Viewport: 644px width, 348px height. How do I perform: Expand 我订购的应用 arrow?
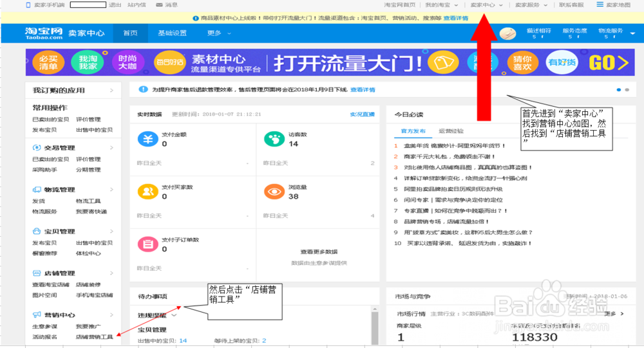[x=111, y=90]
